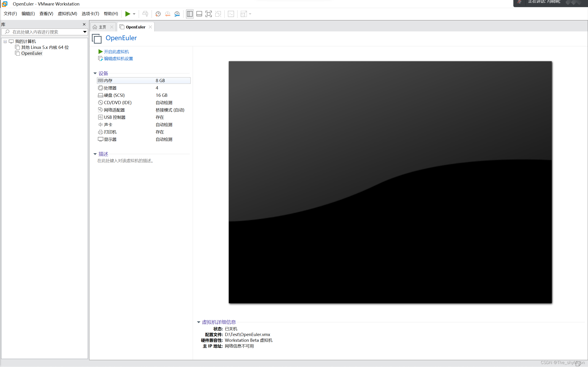This screenshot has width=588, height=367.
Task: Open the search dropdown in the library panel
Action: tap(85, 32)
